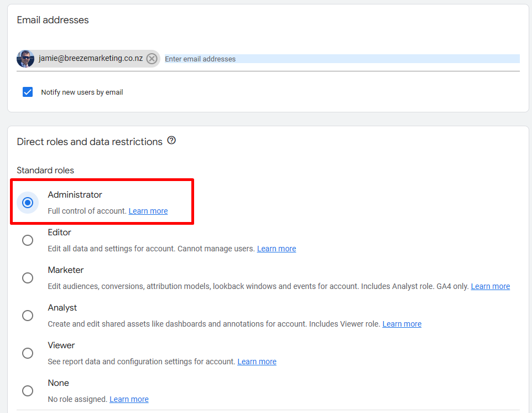This screenshot has width=532, height=413.
Task: Pick the Analyst role radio button
Action: point(28,316)
